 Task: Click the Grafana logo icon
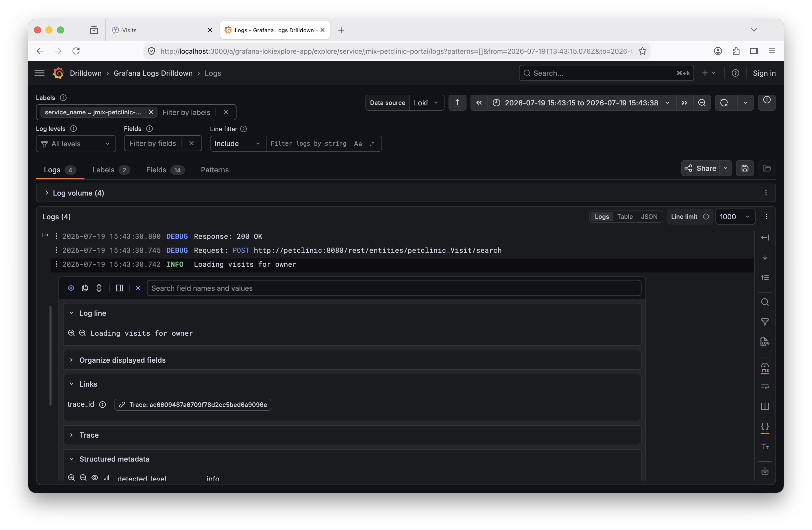pyautogui.click(x=58, y=73)
